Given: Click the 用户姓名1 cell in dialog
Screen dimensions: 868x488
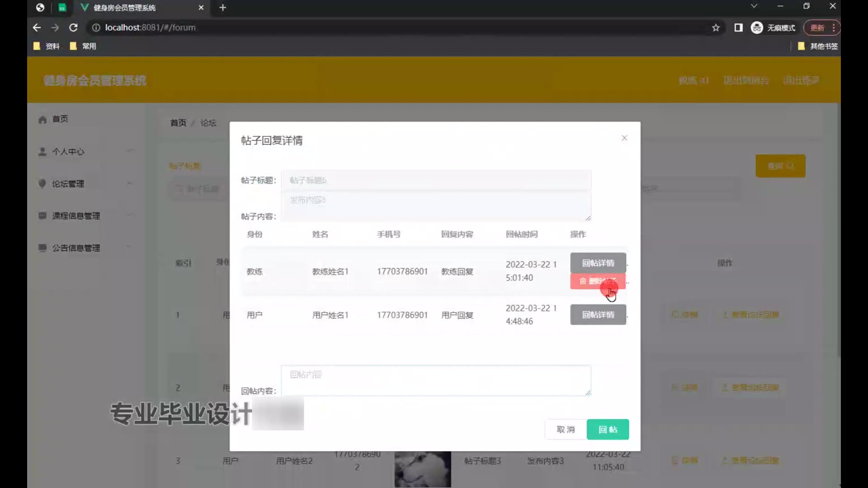Looking at the screenshot, I should [330, 315].
